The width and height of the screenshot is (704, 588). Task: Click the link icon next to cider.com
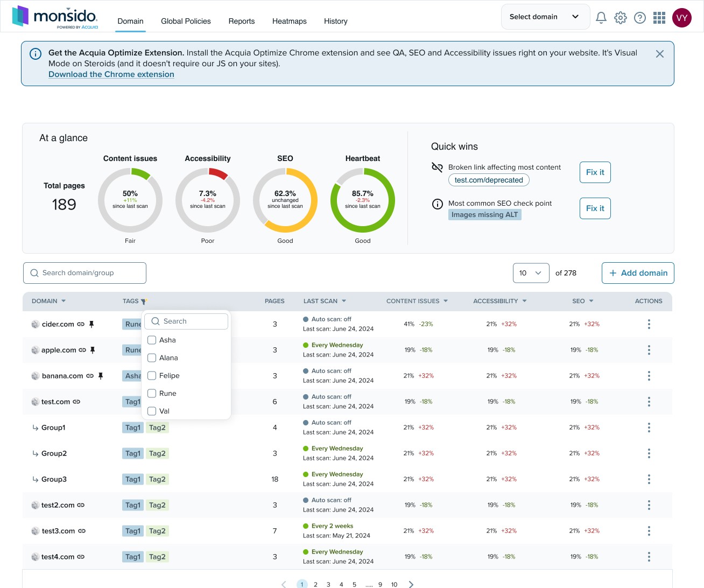click(81, 324)
